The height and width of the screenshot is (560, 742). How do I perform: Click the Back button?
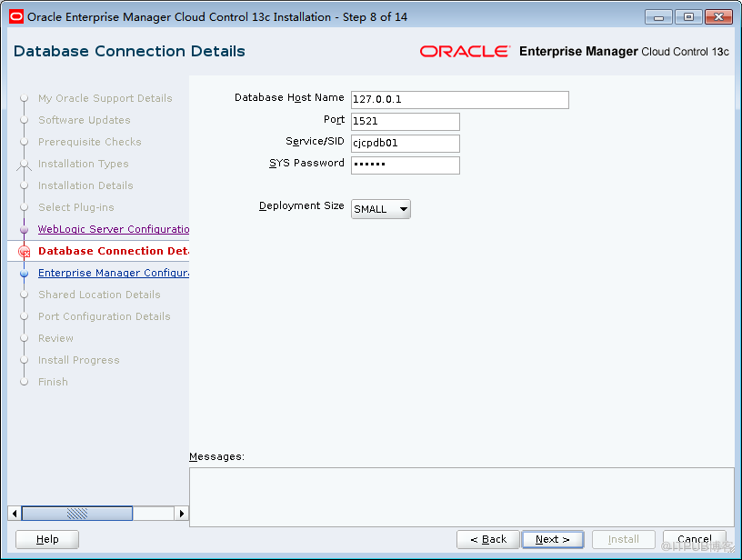coord(488,539)
